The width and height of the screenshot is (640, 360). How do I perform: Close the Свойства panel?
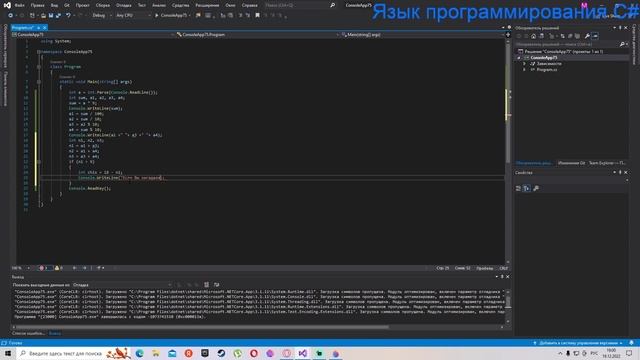tap(626, 173)
